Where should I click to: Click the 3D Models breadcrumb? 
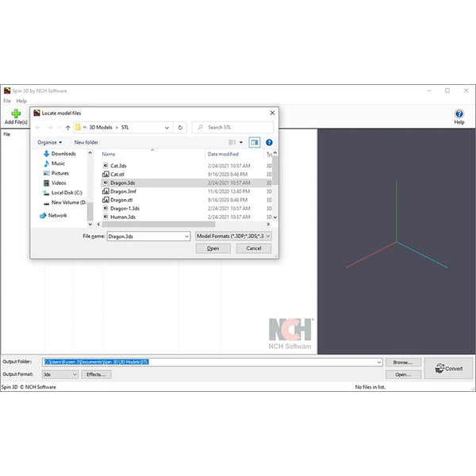point(101,128)
